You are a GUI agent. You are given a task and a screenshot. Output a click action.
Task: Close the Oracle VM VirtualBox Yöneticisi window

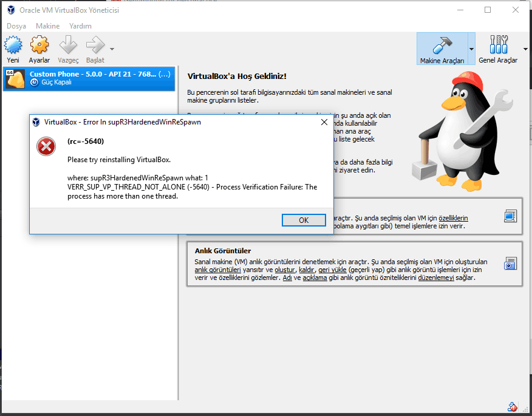point(516,10)
